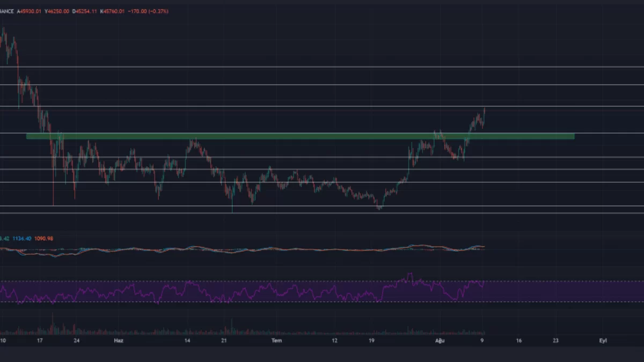Click the 23 date label before Eyl
Viewport: 644px width, 362px height.
coord(555,340)
